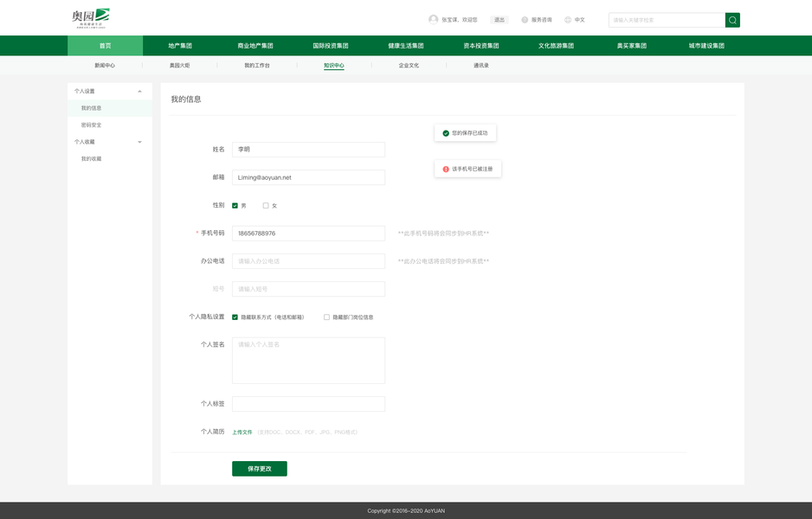This screenshot has height=519, width=812.
Task: Click the red error alert icon
Action: 445,170
